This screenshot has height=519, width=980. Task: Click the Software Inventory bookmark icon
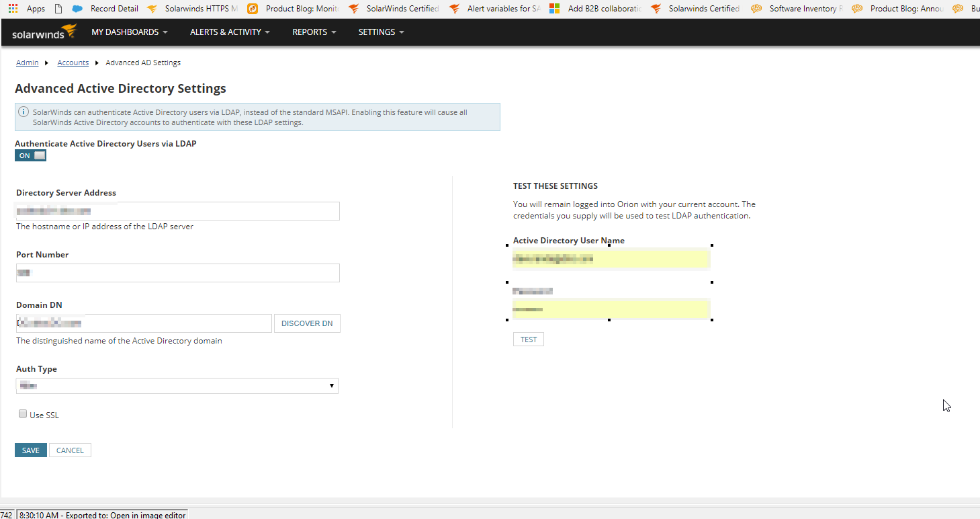pos(756,9)
